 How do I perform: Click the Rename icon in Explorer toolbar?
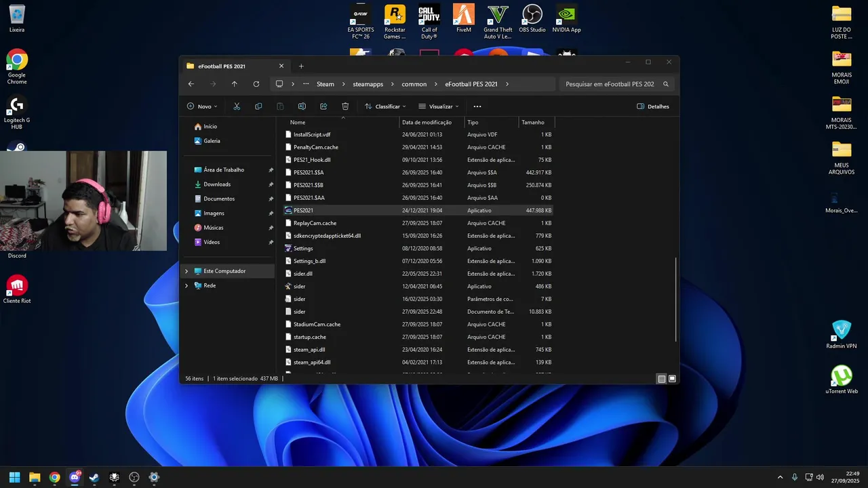pyautogui.click(x=302, y=106)
